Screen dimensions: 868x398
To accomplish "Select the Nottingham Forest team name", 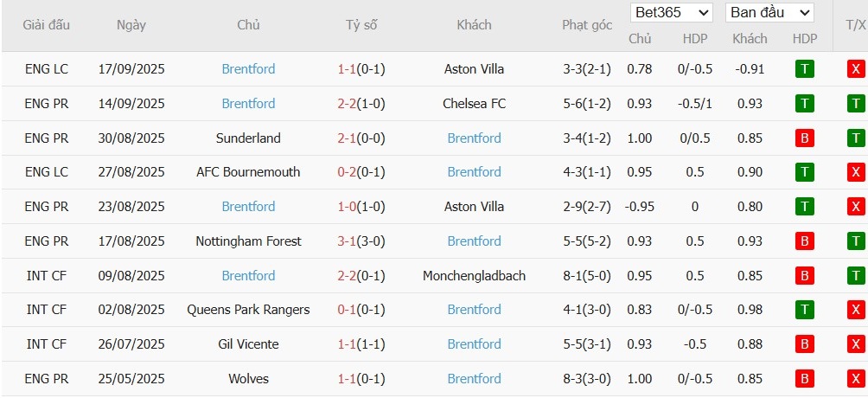I will coord(248,241).
